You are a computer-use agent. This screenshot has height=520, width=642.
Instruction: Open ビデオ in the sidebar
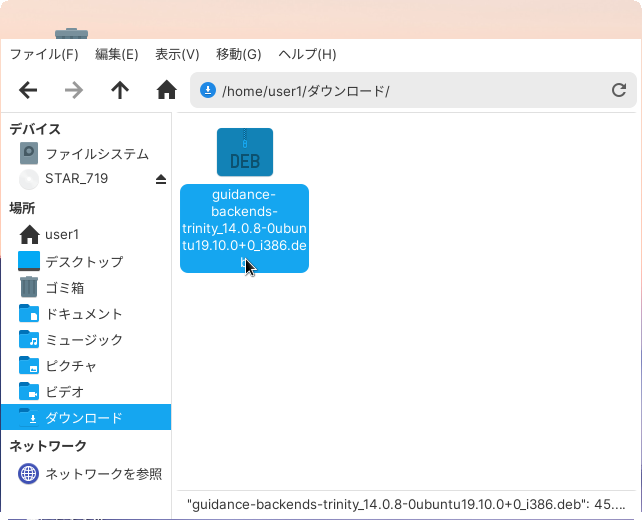pyautogui.click(x=86, y=392)
